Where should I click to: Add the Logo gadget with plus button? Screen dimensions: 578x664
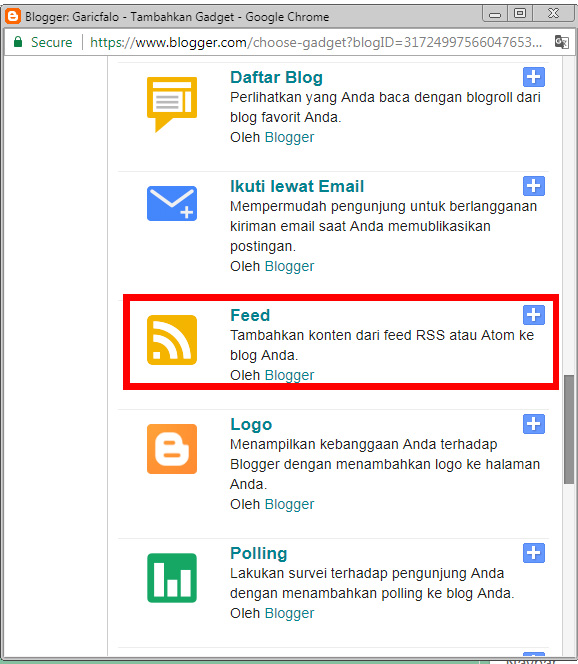coord(534,424)
